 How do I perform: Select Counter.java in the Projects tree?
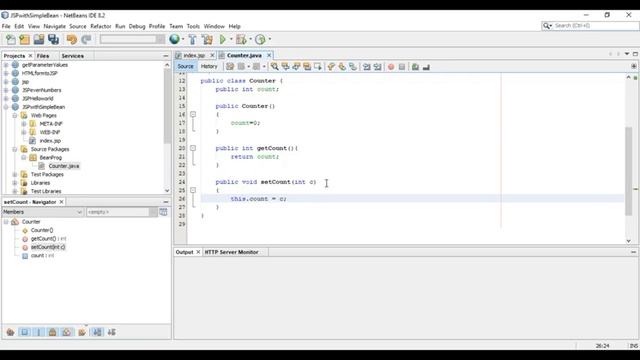tap(64, 166)
